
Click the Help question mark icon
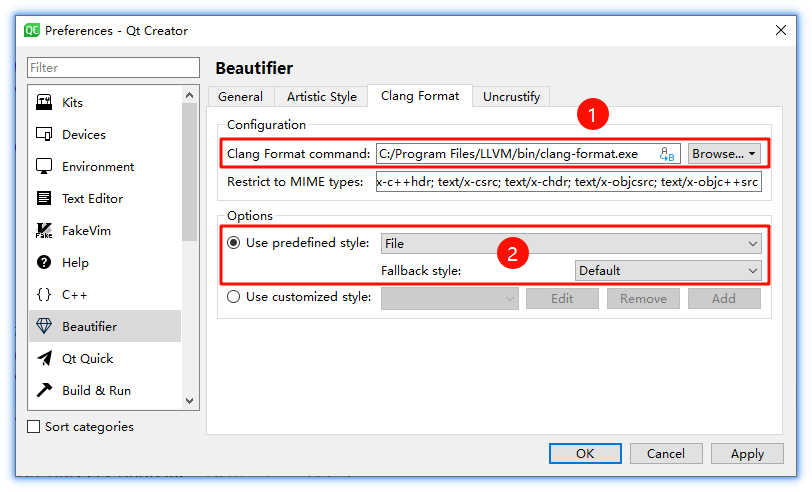pos(44,263)
